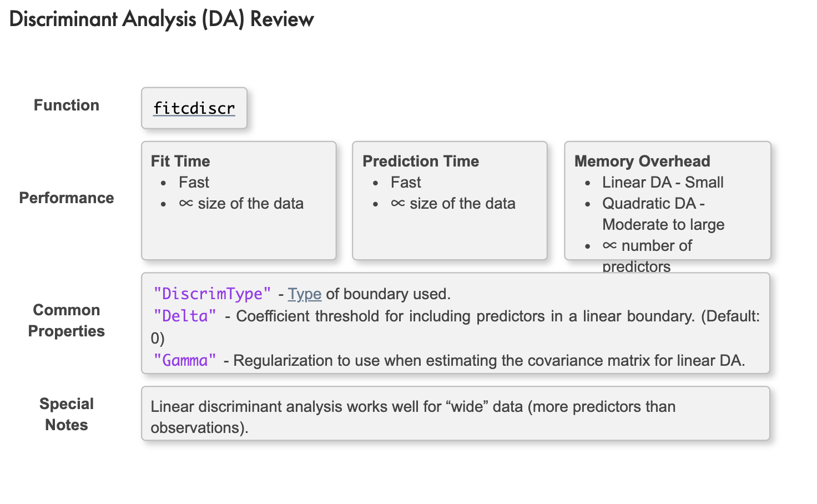
Task: Click the Special Notes text box about wide data
Action: pos(456,414)
